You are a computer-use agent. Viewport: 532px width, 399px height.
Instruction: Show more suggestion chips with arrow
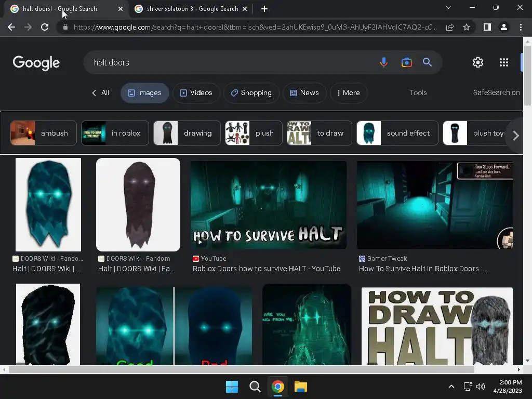pos(516,136)
